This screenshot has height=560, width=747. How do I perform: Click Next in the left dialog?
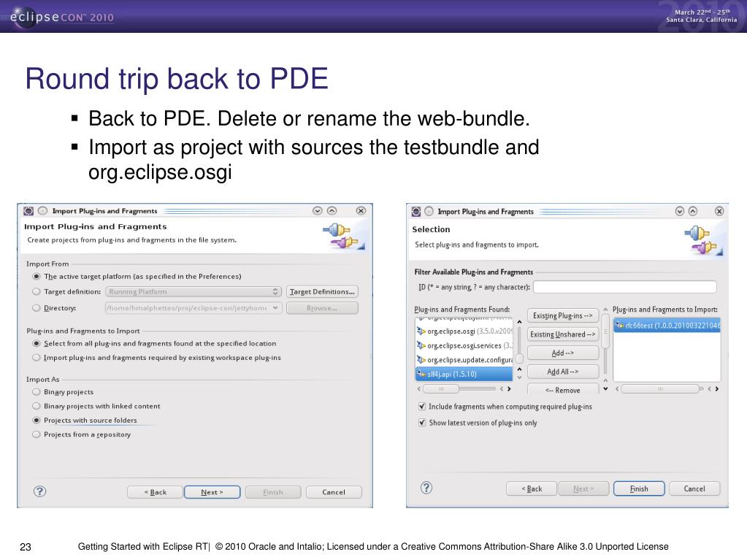212,492
